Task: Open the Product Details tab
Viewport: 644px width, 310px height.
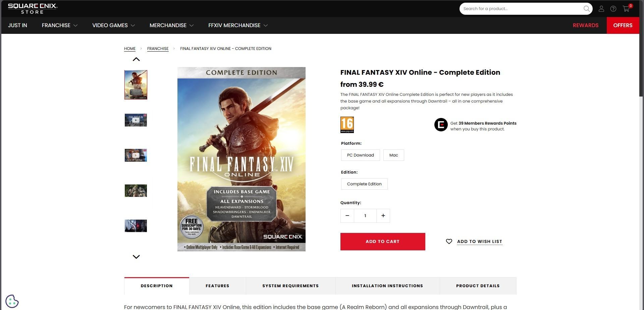Action: tap(478, 286)
